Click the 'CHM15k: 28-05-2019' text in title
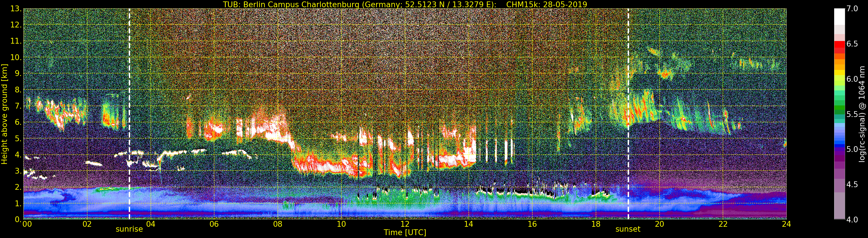This screenshot has width=868, height=238. pyautogui.click(x=547, y=4)
